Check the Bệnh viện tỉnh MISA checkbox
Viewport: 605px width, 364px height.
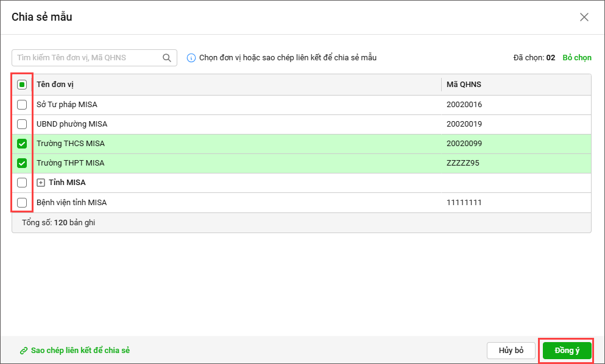(22, 202)
